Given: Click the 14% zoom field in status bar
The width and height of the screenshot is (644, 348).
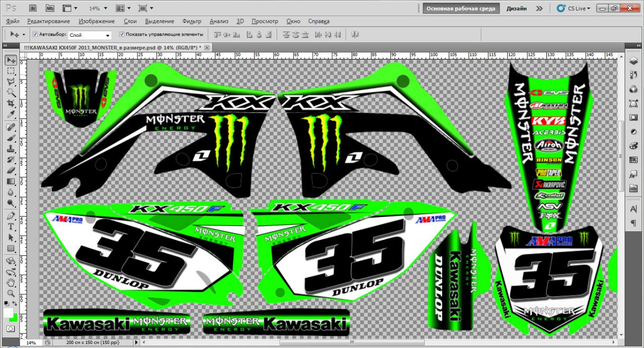Looking at the screenshot, I should (x=31, y=342).
